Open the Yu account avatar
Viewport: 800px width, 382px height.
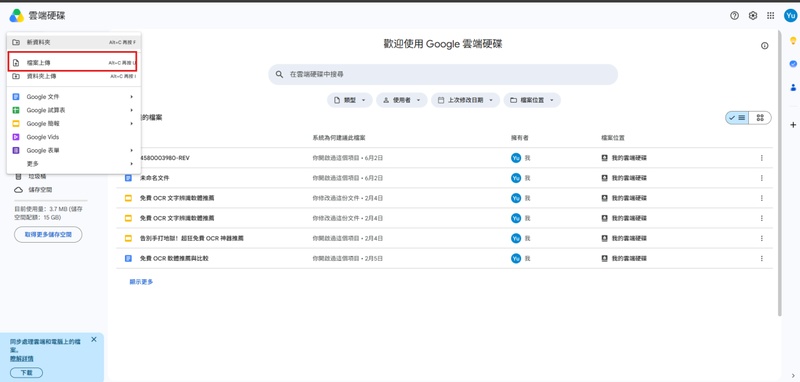(x=790, y=16)
